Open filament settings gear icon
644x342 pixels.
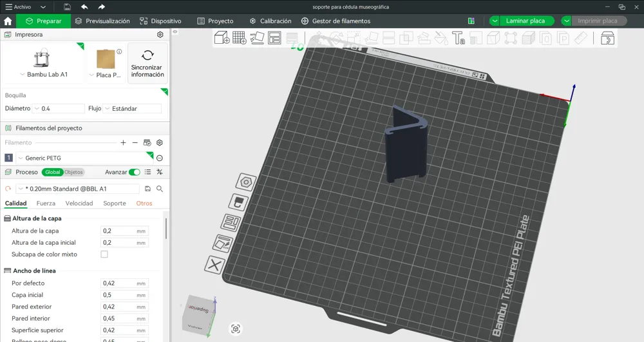159,142
